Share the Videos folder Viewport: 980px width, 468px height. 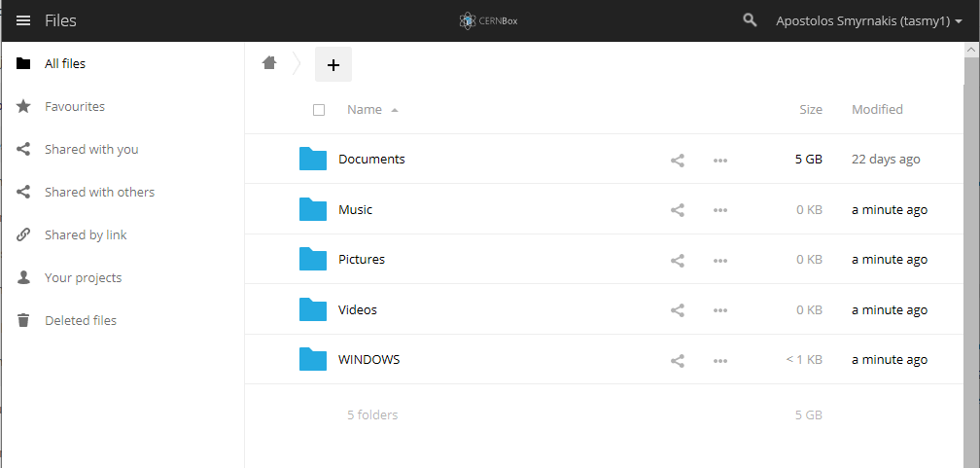(678, 310)
